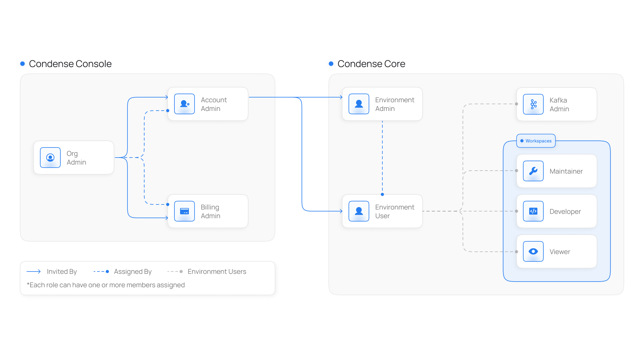This screenshot has height=362, width=644.
Task: Click the blue dot beside Condense Core
Action: [331, 64]
